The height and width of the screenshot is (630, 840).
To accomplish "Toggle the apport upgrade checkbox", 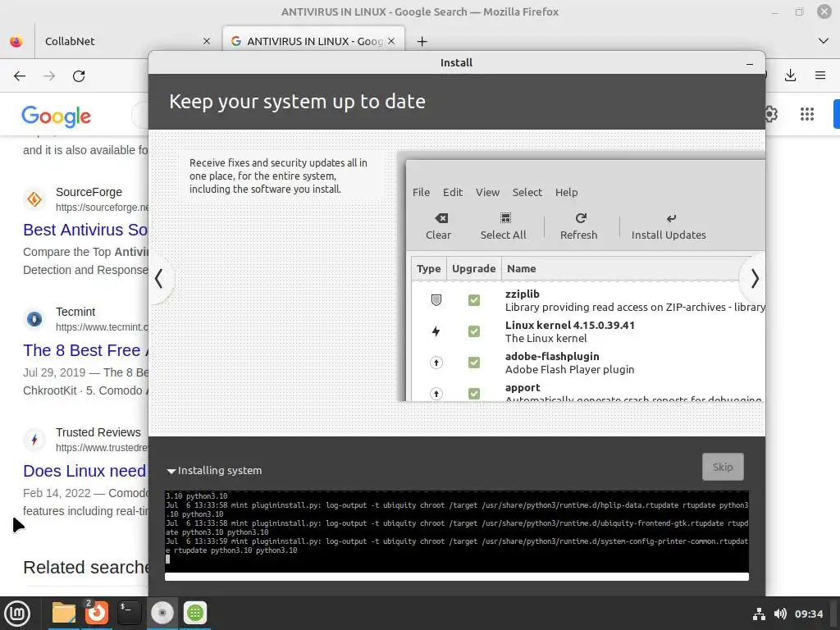I will [x=473, y=394].
